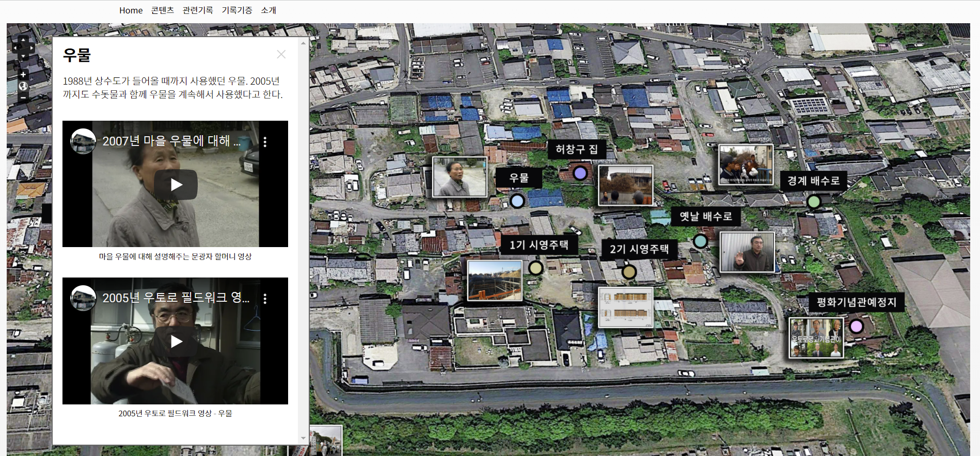
Task: Open options menu on 2005년 video
Action: 265,299
